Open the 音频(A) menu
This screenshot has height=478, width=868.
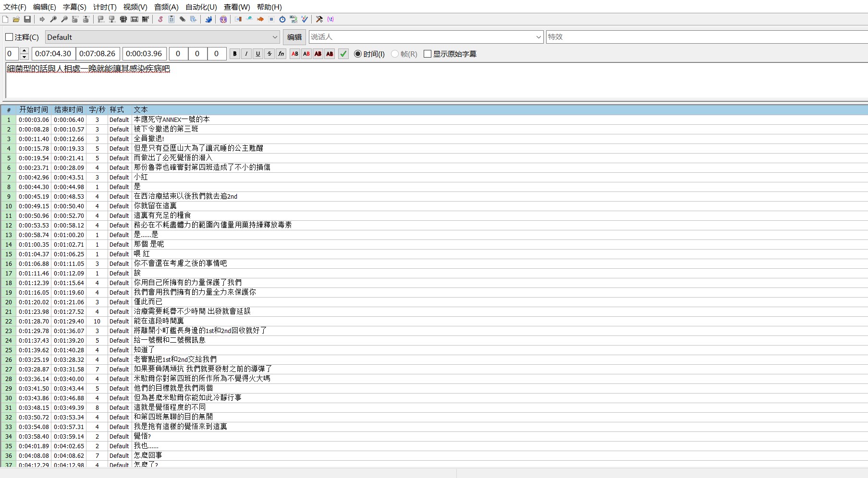pyautogui.click(x=166, y=7)
